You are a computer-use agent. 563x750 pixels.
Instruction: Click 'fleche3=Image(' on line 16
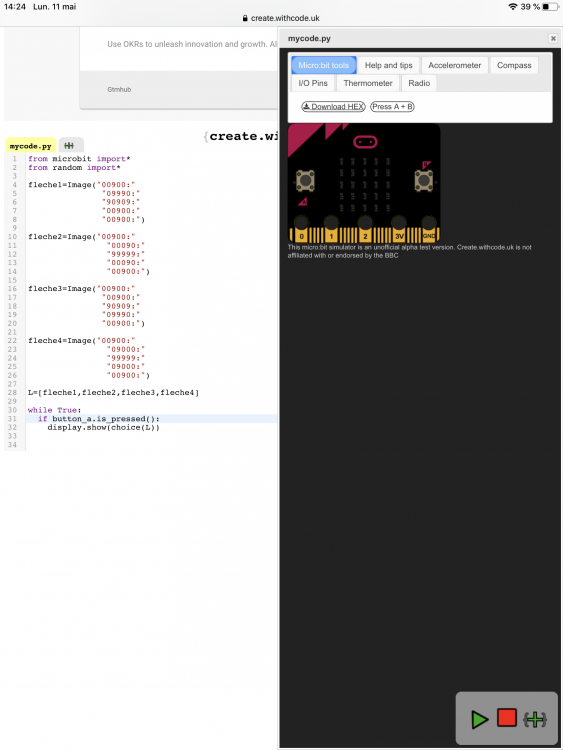pyautogui.click(x=62, y=289)
